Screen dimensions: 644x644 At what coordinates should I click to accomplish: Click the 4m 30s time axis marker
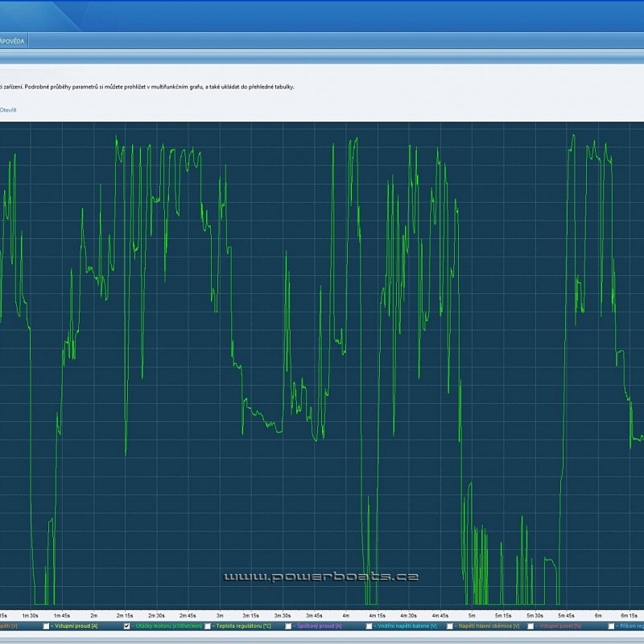(409, 614)
